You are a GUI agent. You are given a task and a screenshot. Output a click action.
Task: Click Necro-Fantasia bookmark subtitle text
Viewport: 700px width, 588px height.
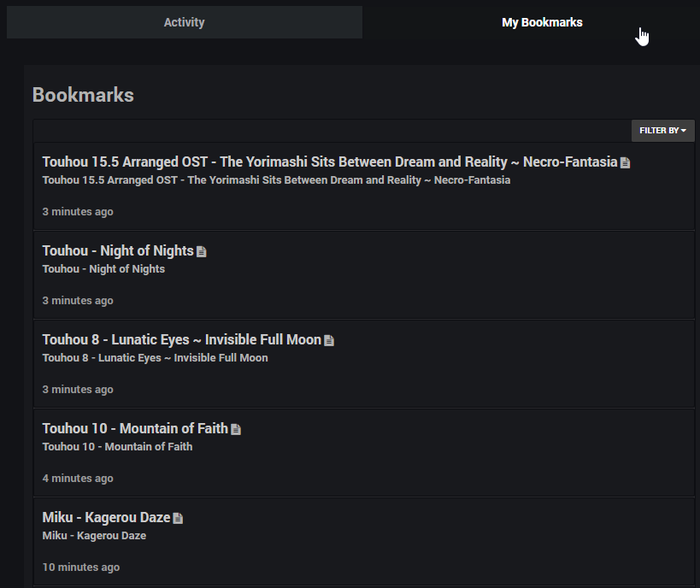coord(276,180)
